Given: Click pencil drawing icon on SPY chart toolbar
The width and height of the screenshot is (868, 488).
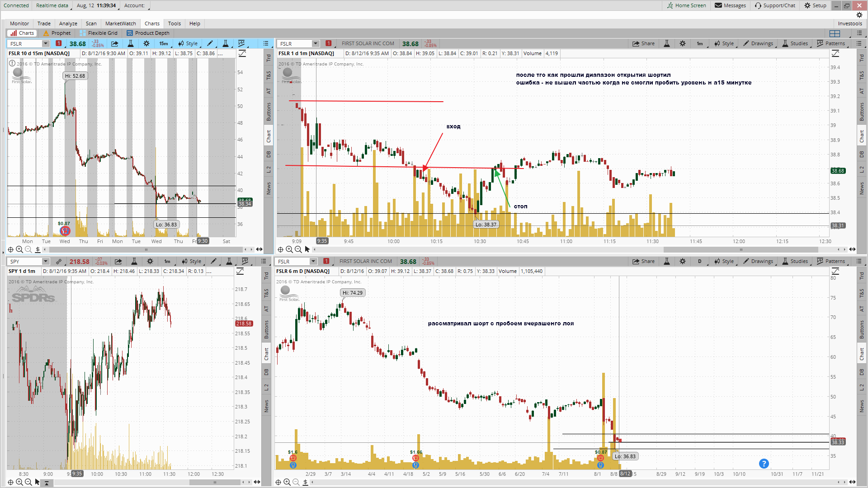Looking at the screenshot, I should click(x=213, y=262).
